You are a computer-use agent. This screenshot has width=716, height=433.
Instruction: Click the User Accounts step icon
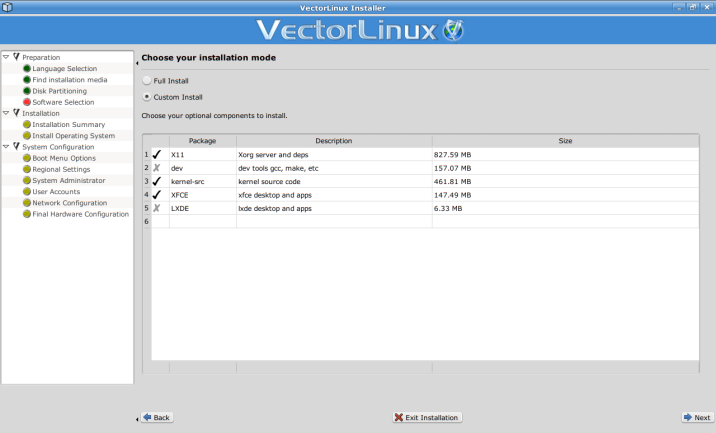(x=27, y=192)
